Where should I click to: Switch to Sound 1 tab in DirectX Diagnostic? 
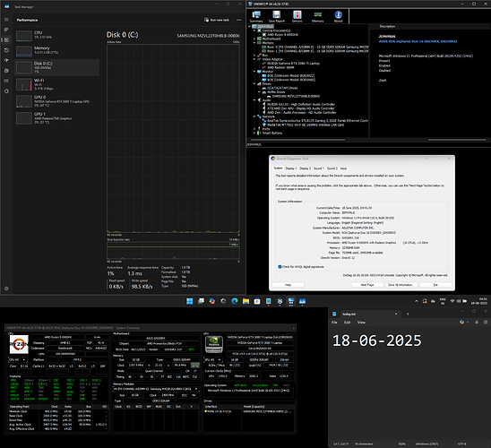[x=319, y=168]
